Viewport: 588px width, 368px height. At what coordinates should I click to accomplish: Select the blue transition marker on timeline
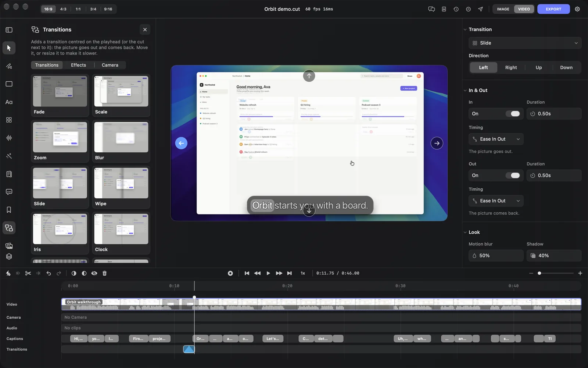coord(189,349)
